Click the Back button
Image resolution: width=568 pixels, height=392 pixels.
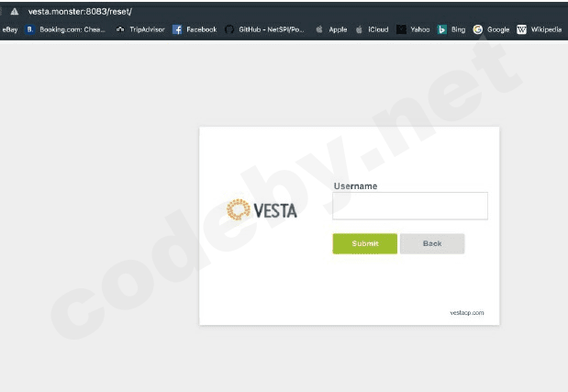[x=432, y=243]
